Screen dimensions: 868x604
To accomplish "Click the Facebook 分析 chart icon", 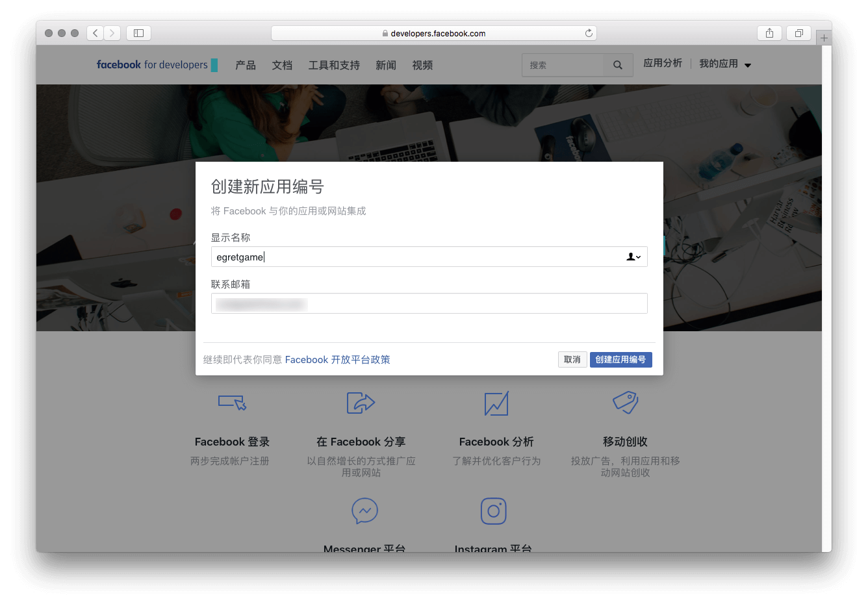I will coord(496,403).
